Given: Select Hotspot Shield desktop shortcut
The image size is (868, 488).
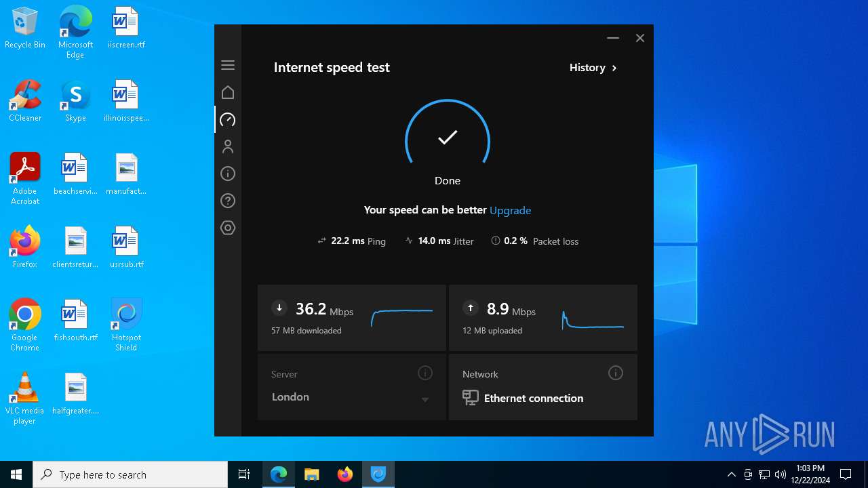Looking at the screenshot, I should coord(126,325).
